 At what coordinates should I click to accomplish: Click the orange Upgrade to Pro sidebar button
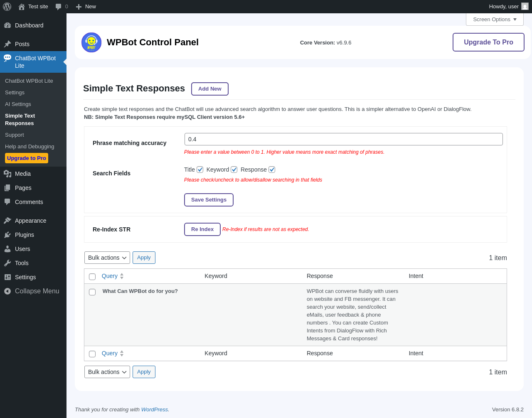(x=27, y=158)
